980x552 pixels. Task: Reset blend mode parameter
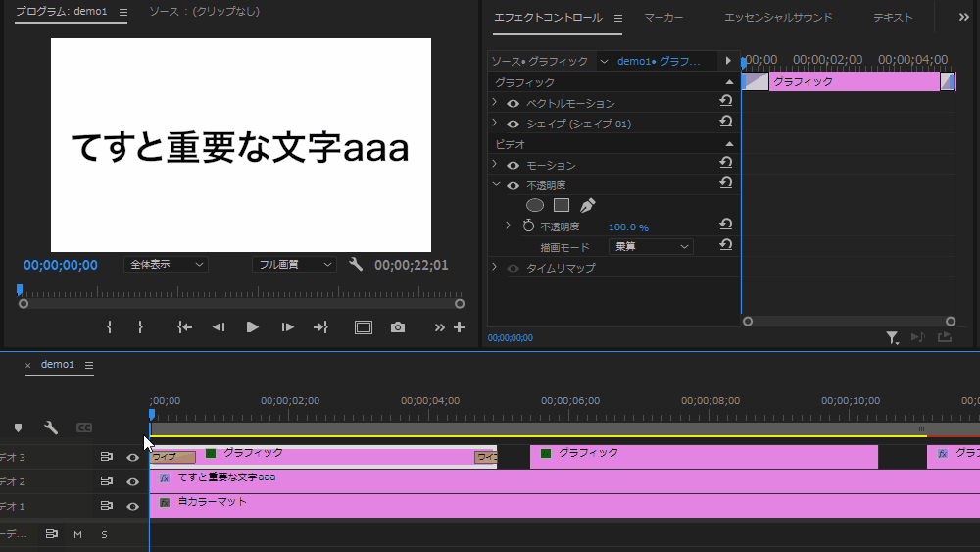click(x=725, y=245)
